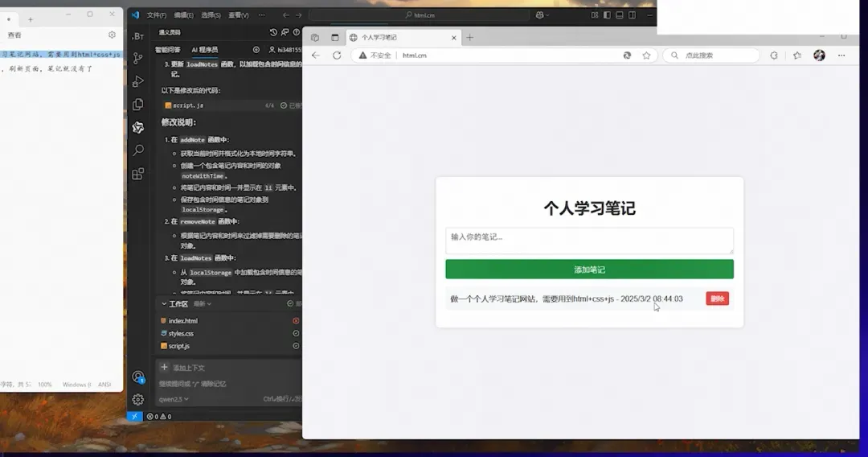Go back in VS Code navigation history
This screenshot has width=868, height=457.
point(285,15)
